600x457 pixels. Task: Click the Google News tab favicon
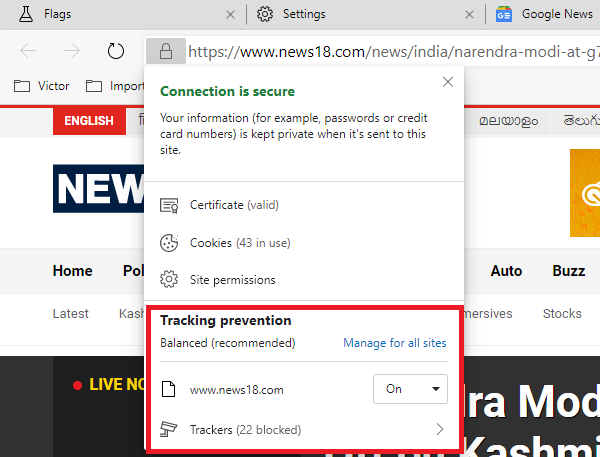point(504,15)
